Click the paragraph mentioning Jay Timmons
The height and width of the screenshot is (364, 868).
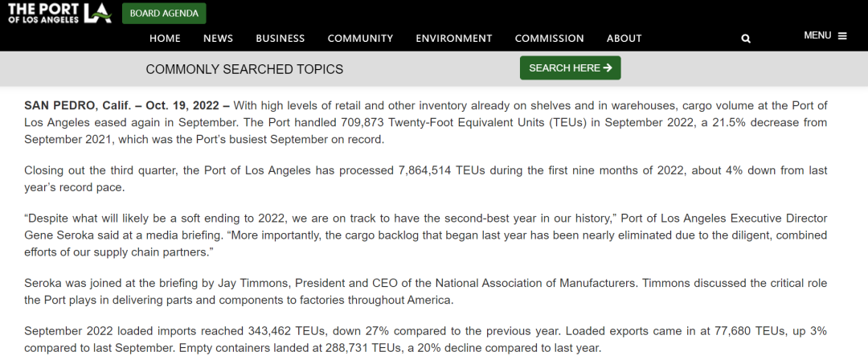(x=425, y=292)
